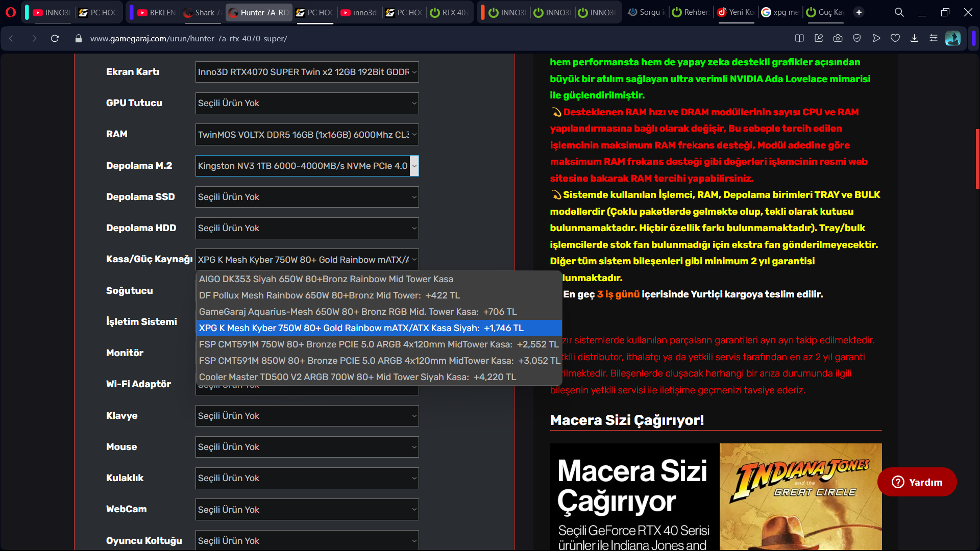
Task: Reload the page with refresh icon
Action: coord(55,38)
